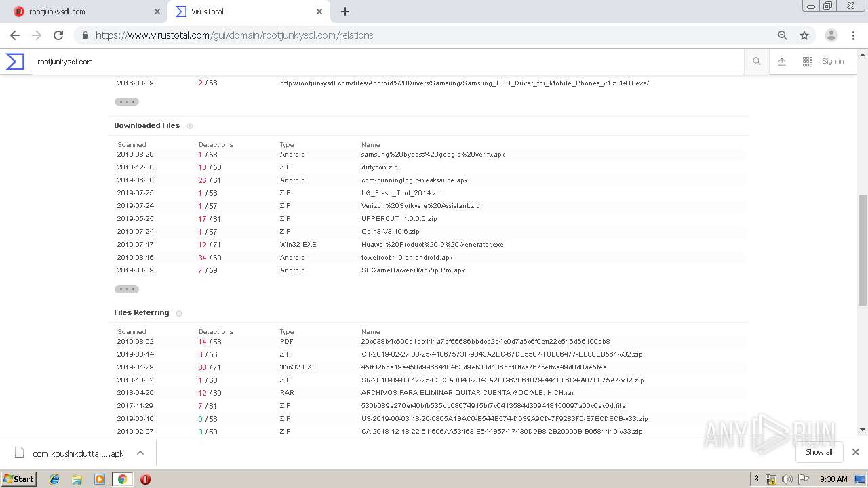Click the upload file icon
This screenshot has height=488, width=868.
click(782, 62)
